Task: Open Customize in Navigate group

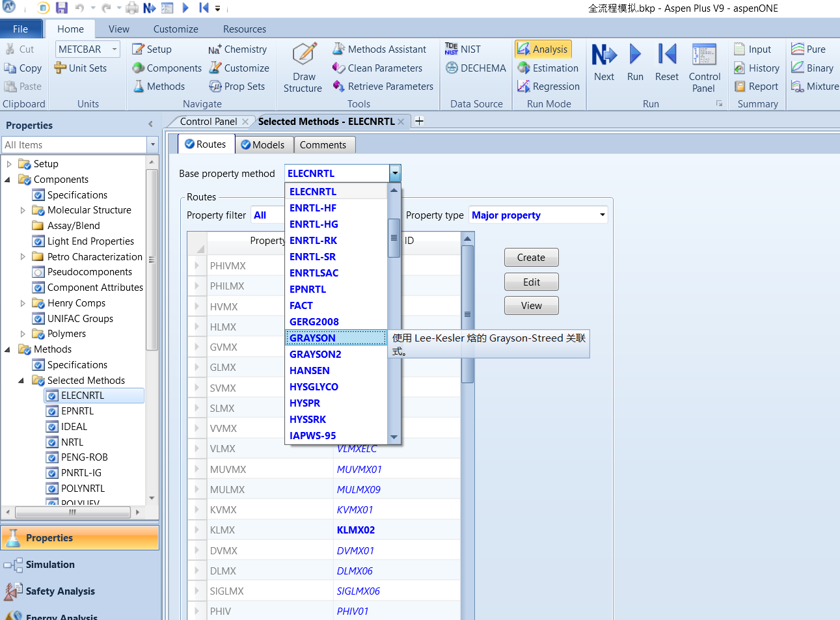Action: [x=239, y=68]
